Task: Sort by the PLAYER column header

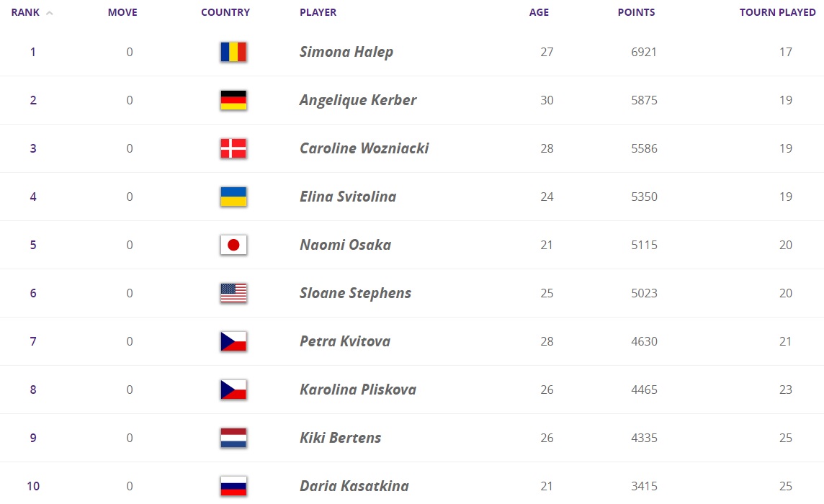Action: coord(318,12)
